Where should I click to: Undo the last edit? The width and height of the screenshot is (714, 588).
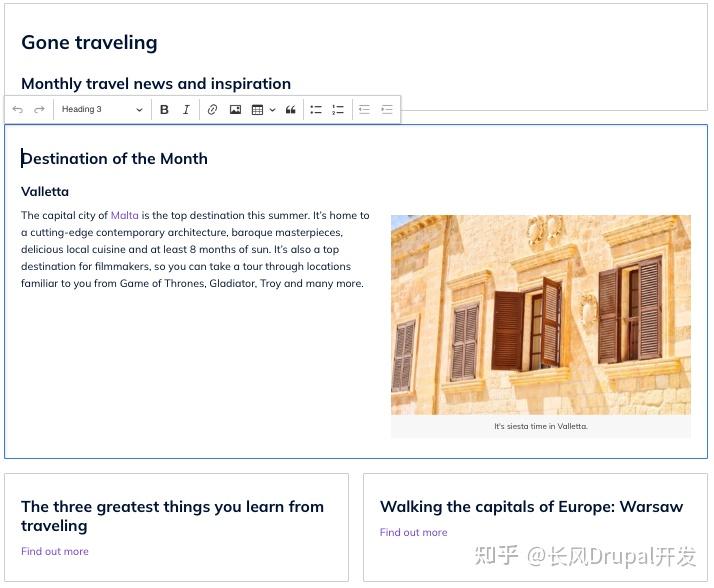pos(18,109)
